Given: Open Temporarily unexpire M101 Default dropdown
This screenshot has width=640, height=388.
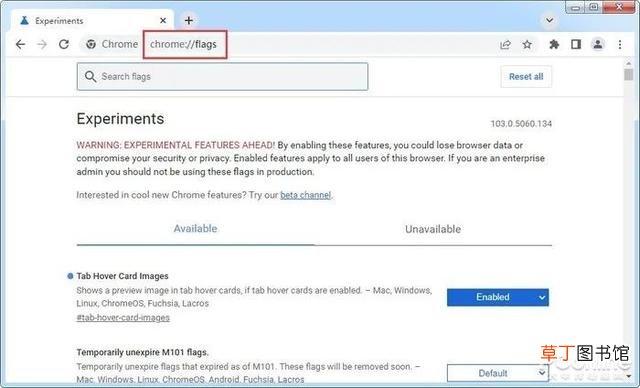Looking at the screenshot, I should point(498,372).
